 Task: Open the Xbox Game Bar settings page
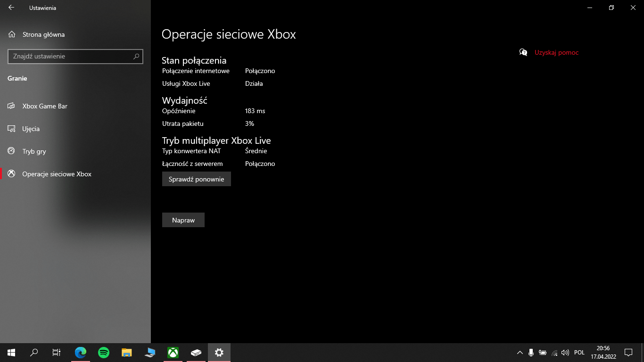point(75,106)
